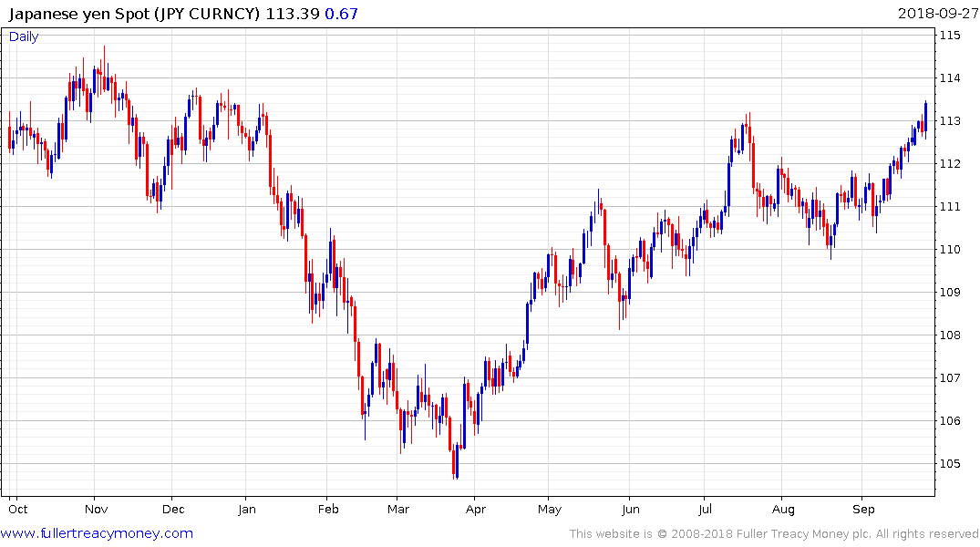Click the Feb month label
This screenshot has height=547, width=980.
coord(328,510)
